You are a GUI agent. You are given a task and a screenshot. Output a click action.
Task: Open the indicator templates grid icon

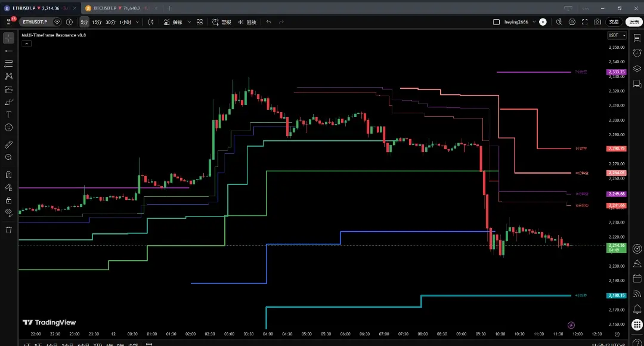point(200,22)
